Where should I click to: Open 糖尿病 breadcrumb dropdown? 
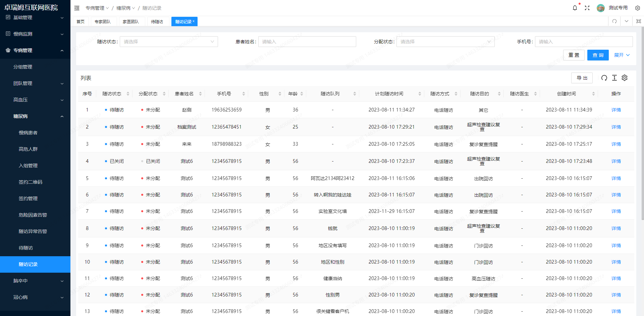[x=126, y=8]
